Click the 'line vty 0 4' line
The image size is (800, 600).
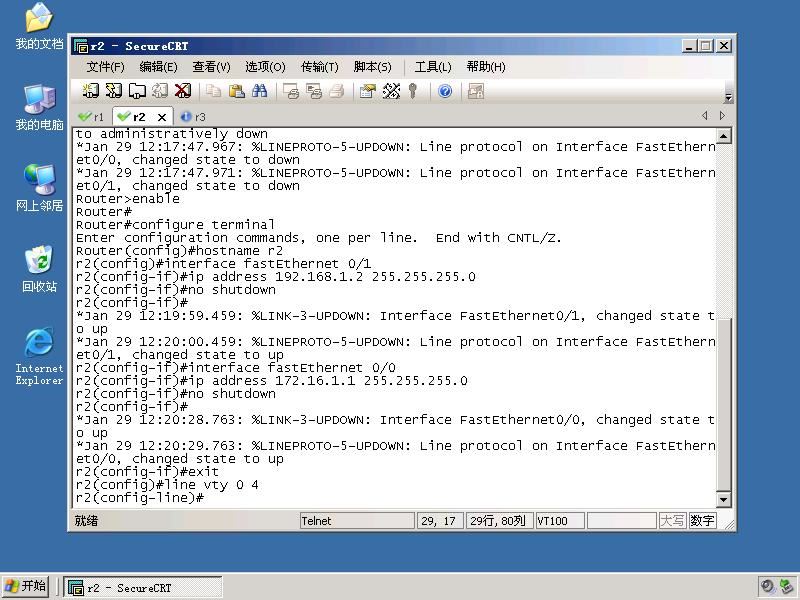(167, 485)
